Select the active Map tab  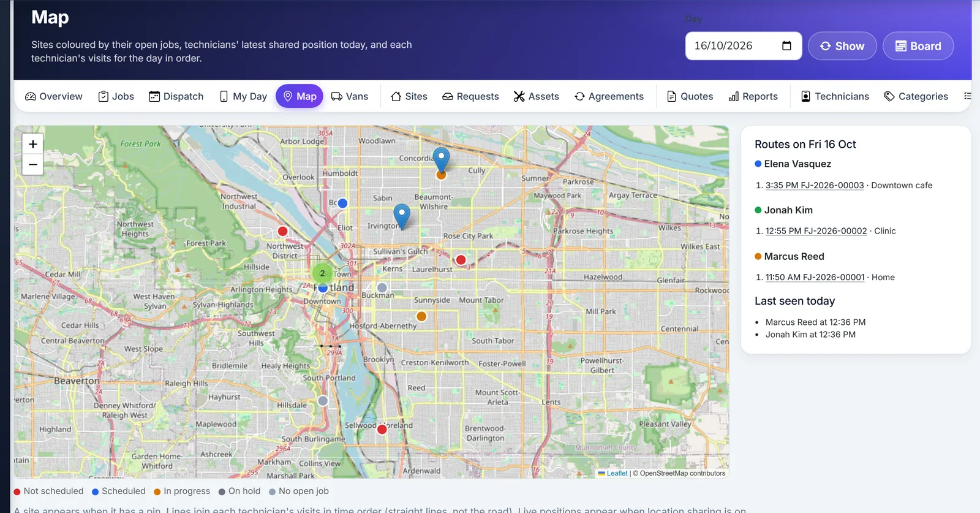pyautogui.click(x=300, y=96)
